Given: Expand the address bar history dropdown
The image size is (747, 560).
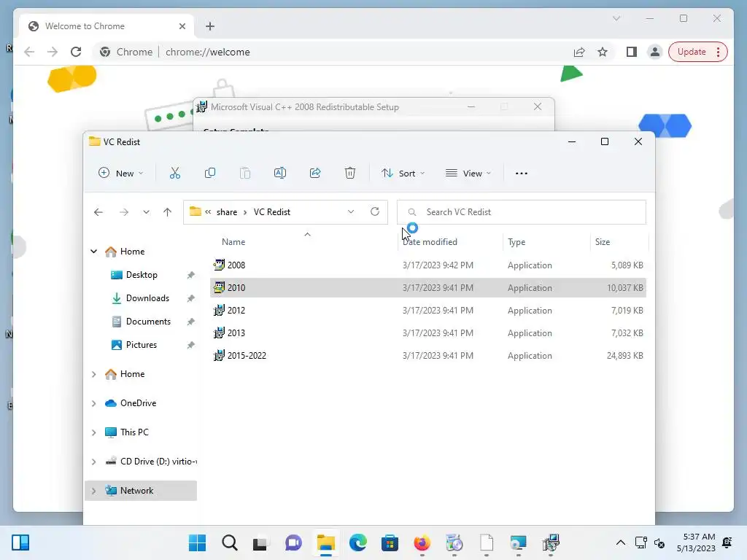Looking at the screenshot, I should click(351, 212).
